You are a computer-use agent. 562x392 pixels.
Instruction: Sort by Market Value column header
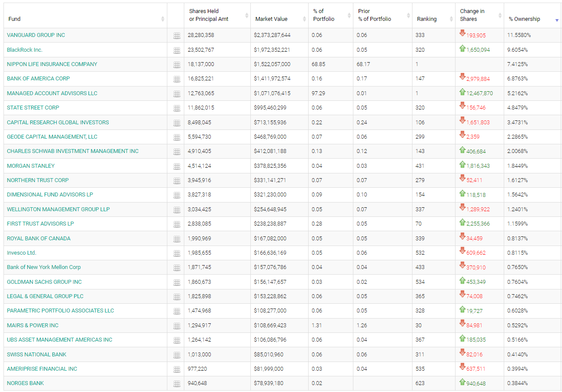tap(279, 16)
